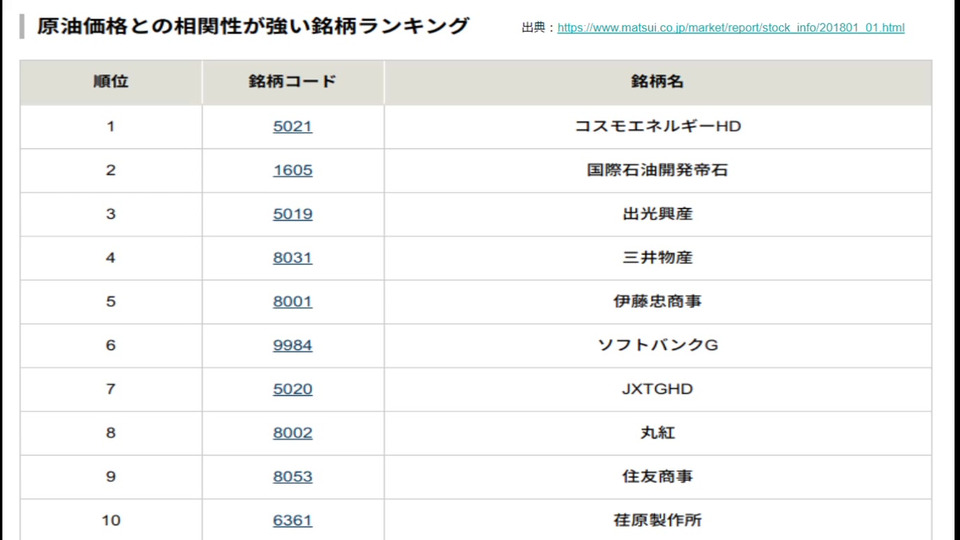The image size is (960, 540).
Task: Open stock code 6361 link
Action: (x=293, y=520)
